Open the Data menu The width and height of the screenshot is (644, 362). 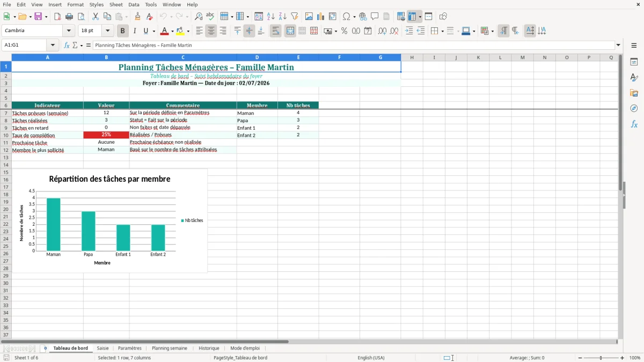tap(134, 4)
